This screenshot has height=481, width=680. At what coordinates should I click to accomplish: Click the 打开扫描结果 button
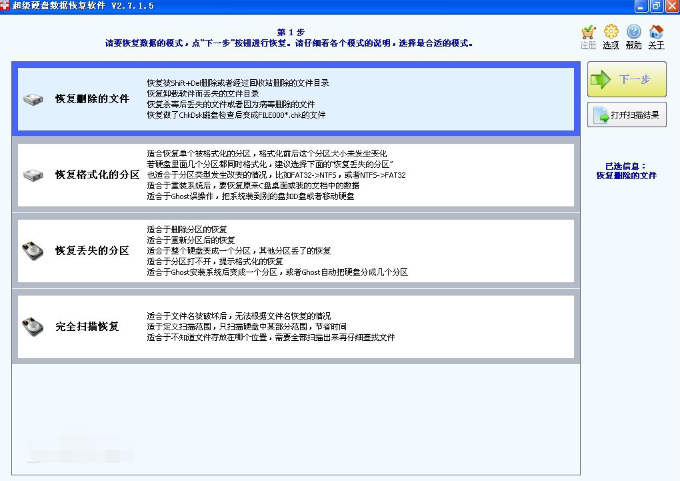pos(627,115)
